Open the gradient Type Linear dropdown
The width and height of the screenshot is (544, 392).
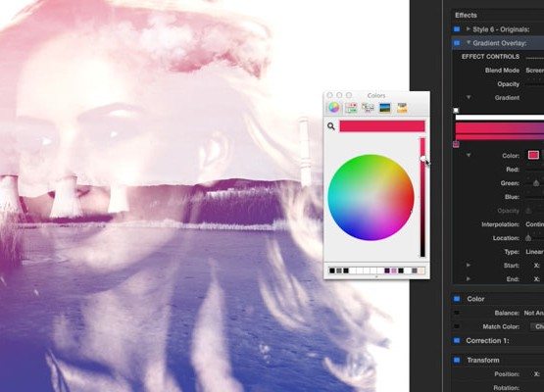click(x=534, y=252)
